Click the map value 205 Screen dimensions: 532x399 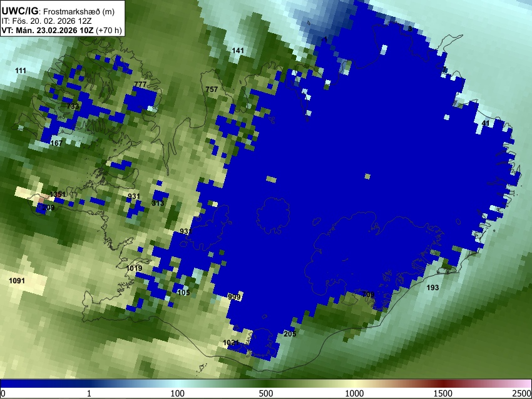pyautogui.click(x=290, y=334)
